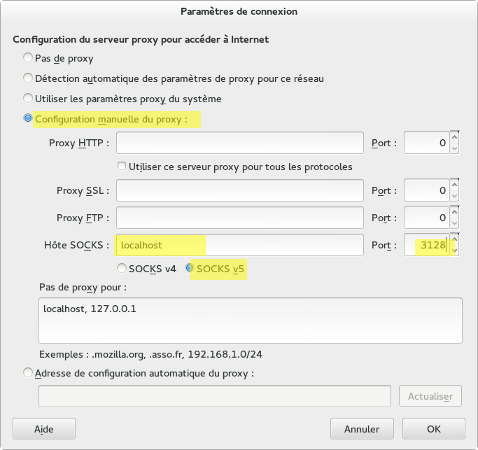
Task: Click the Proxy FTP address field
Action: click(240, 218)
